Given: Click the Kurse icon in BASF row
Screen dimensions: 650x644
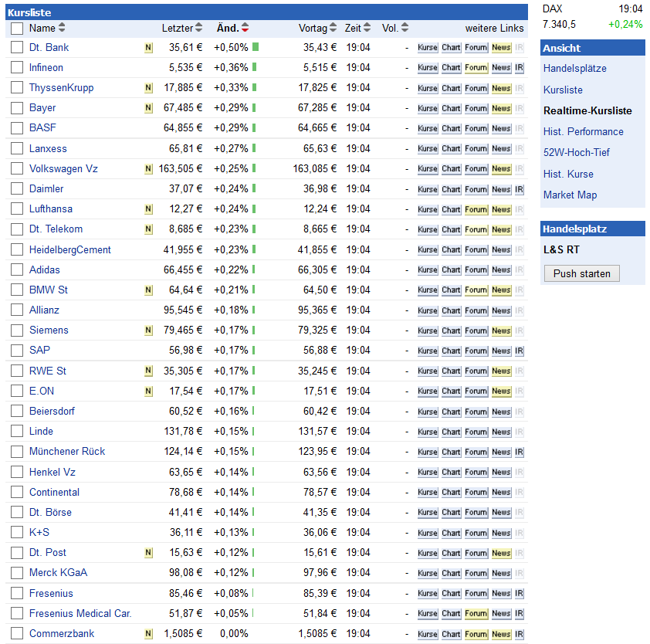Looking at the screenshot, I should click(427, 128).
